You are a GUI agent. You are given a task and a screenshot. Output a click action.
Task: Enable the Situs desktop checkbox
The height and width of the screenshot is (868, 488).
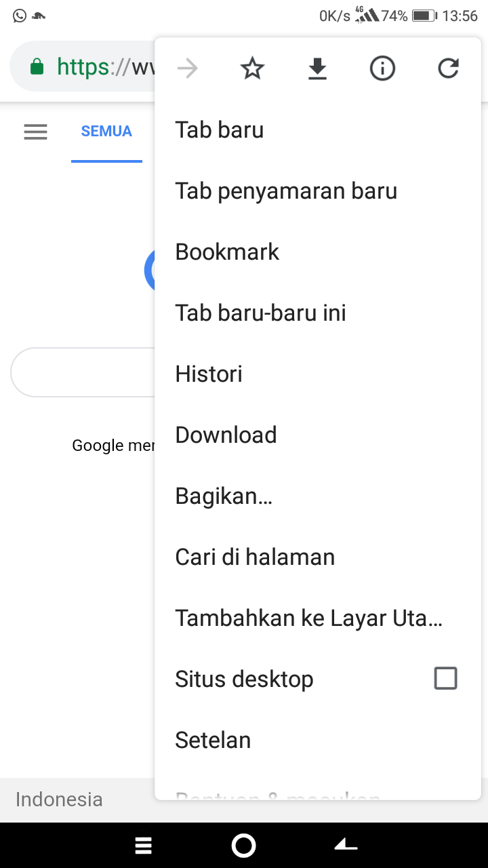click(x=445, y=678)
